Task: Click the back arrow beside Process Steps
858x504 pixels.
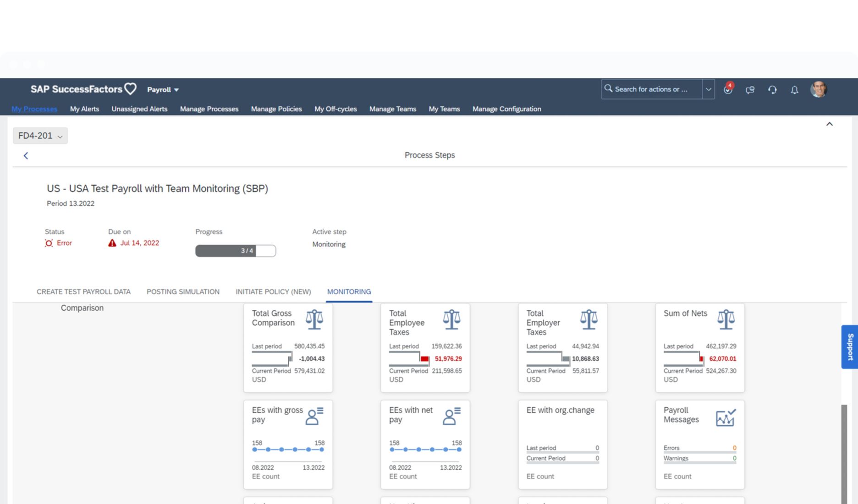Action: click(26, 156)
